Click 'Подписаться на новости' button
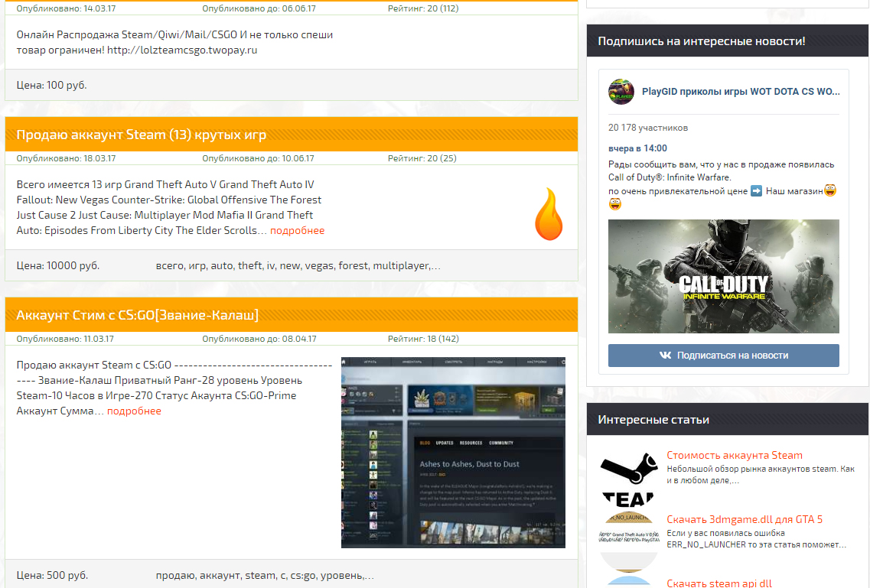This screenshot has width=870, height=588. [x=724, y=356]
